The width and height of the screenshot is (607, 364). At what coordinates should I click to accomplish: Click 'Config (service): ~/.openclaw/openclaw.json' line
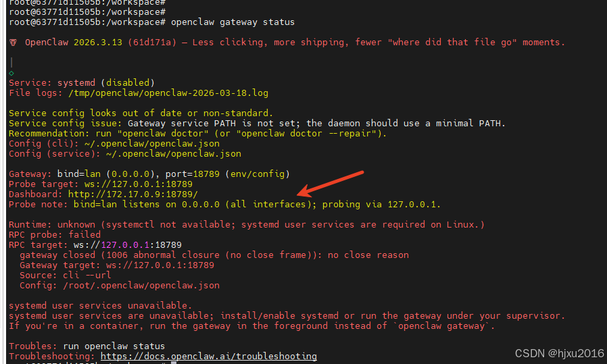click(125, 153)
